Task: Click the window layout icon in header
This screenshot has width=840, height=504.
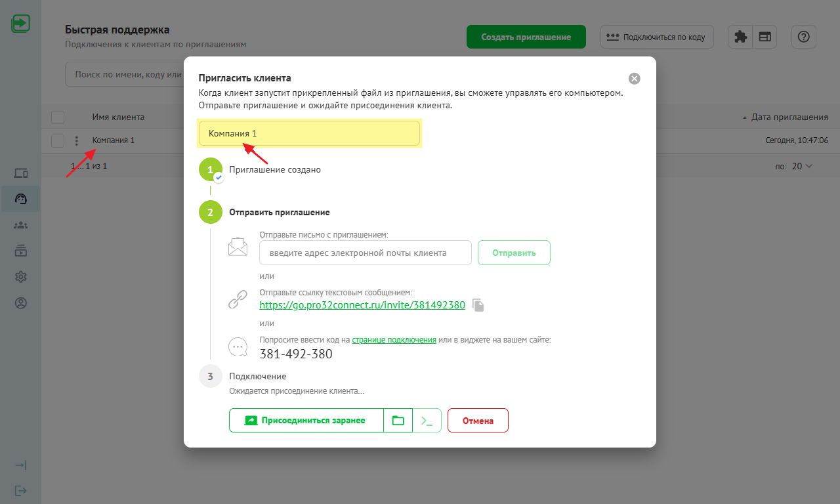Action: (x=765, y=37)
